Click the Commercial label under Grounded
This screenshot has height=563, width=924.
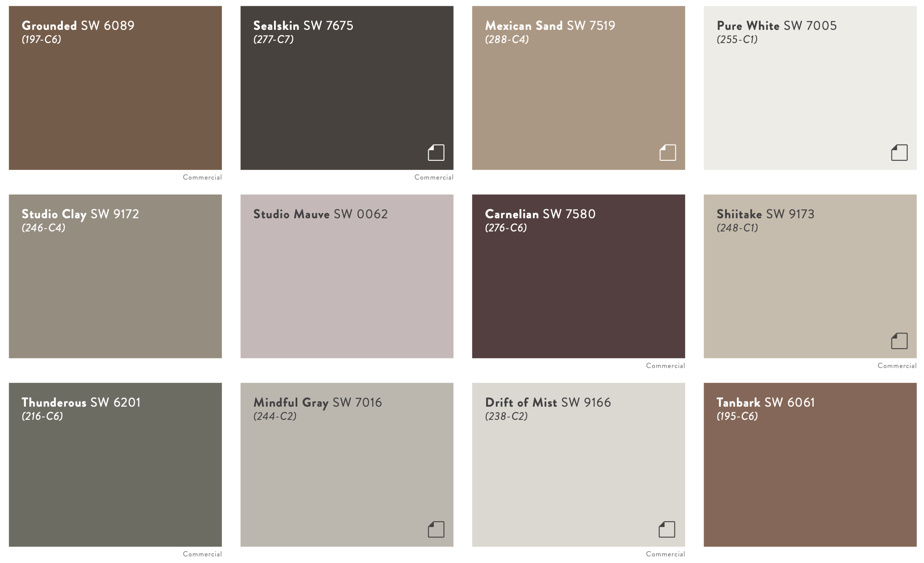click(202, 177)
